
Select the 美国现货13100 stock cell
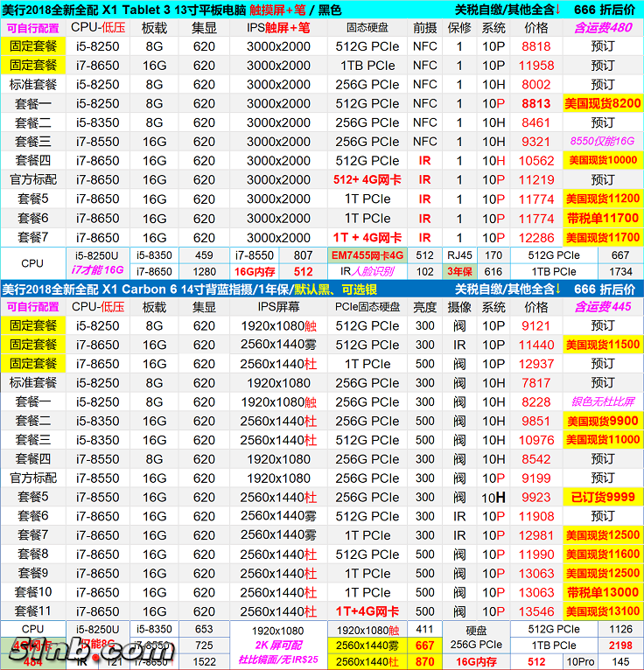[602, 611]
